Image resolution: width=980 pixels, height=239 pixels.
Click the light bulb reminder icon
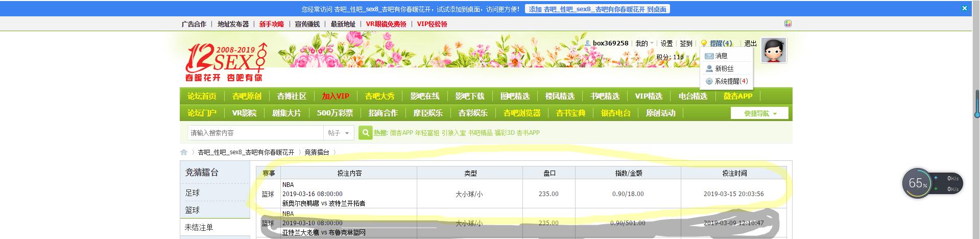tap(704, 43)
